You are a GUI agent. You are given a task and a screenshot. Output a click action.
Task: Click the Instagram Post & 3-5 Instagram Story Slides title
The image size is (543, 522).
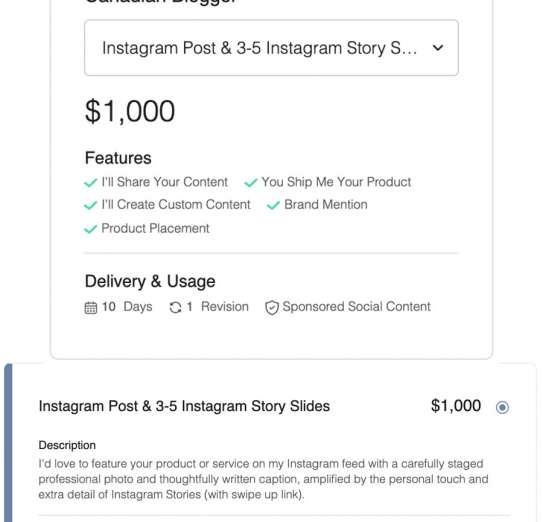[x=184, y=406]
